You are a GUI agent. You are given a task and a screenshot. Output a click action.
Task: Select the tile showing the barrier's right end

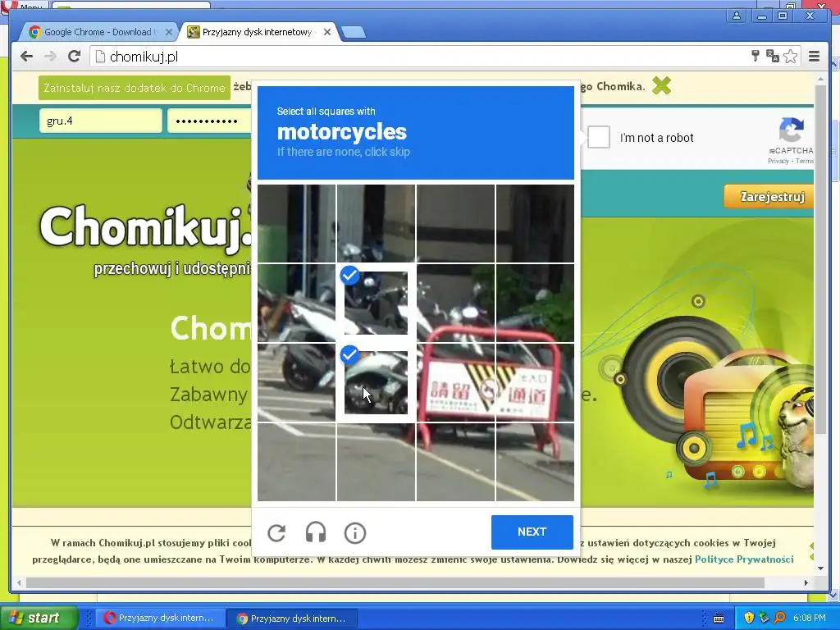point(535,382)
